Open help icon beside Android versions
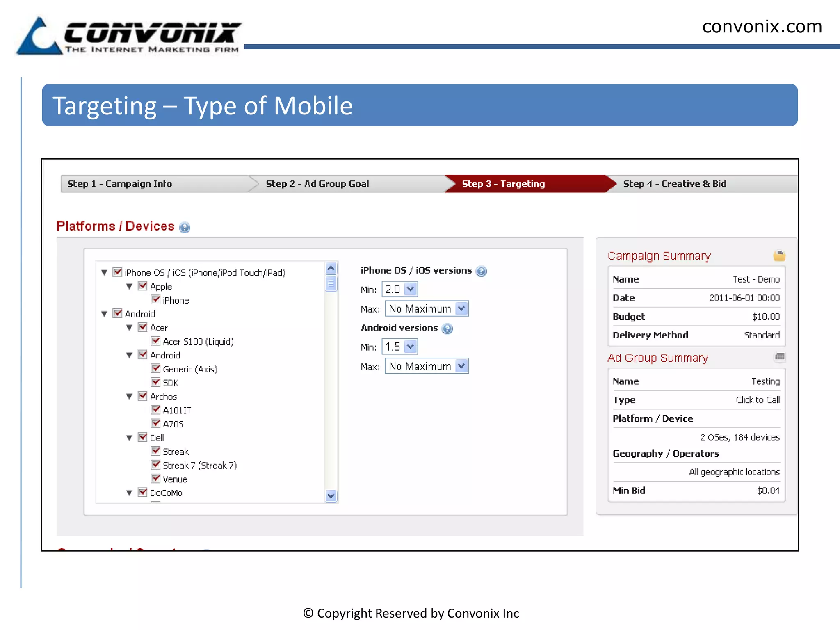 [447, 329]
